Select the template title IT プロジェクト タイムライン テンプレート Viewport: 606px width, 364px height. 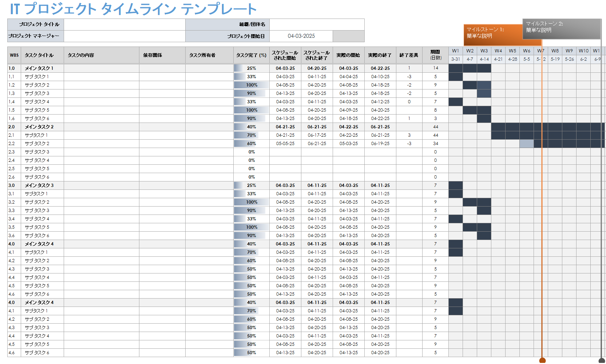point(133,9)
